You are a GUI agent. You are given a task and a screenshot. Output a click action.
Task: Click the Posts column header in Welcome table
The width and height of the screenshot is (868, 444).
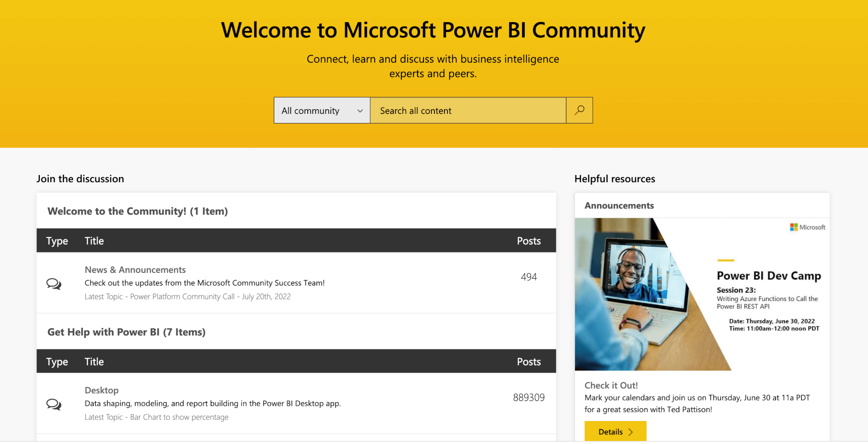coord(529,241)
